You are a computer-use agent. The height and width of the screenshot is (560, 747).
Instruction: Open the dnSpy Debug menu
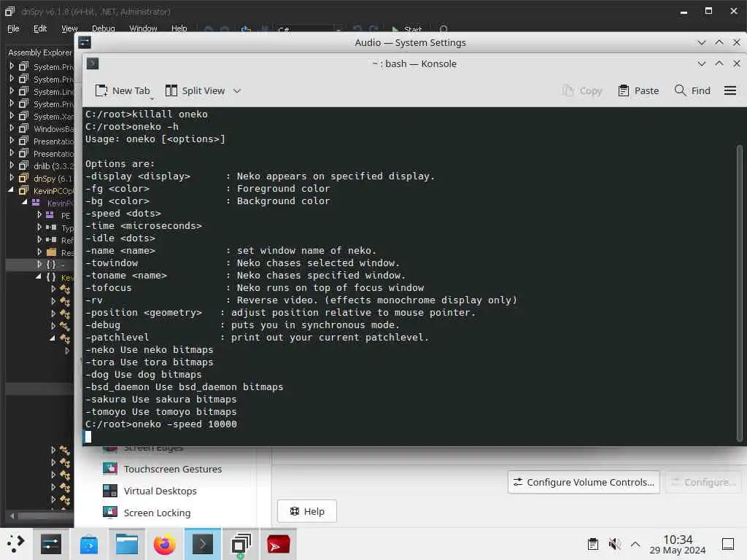[x=104, y=28]
